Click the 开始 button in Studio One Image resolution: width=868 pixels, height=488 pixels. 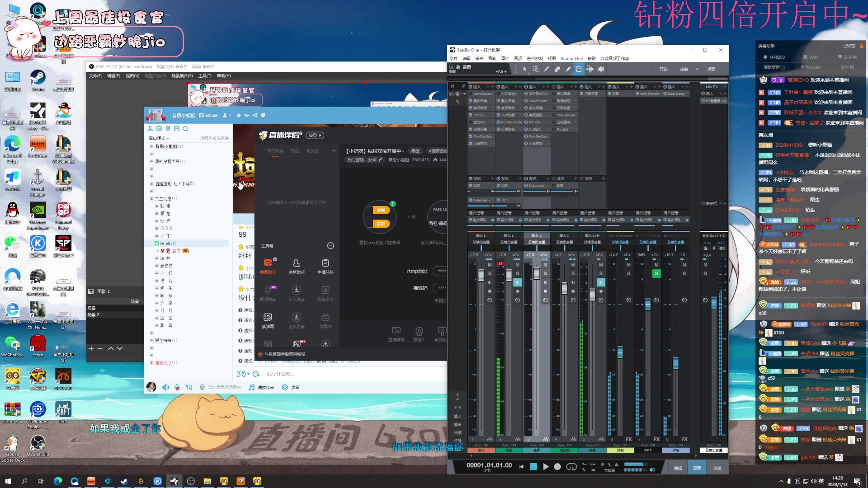coord(663,69)
